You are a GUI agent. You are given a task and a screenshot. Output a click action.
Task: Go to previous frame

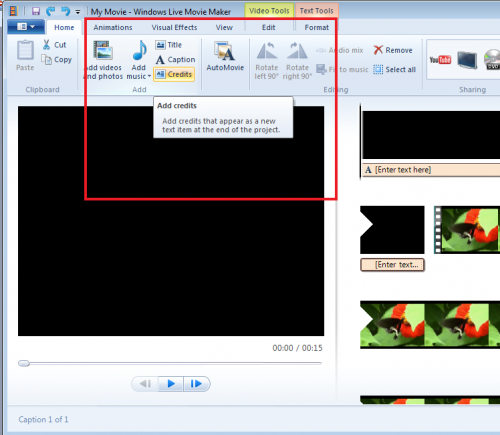click(145, 384)
